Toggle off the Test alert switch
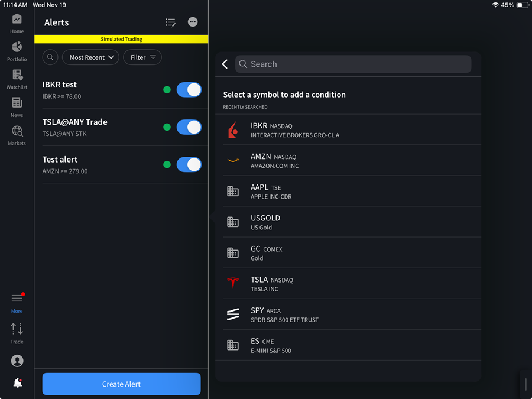 (x=189, y=164)
